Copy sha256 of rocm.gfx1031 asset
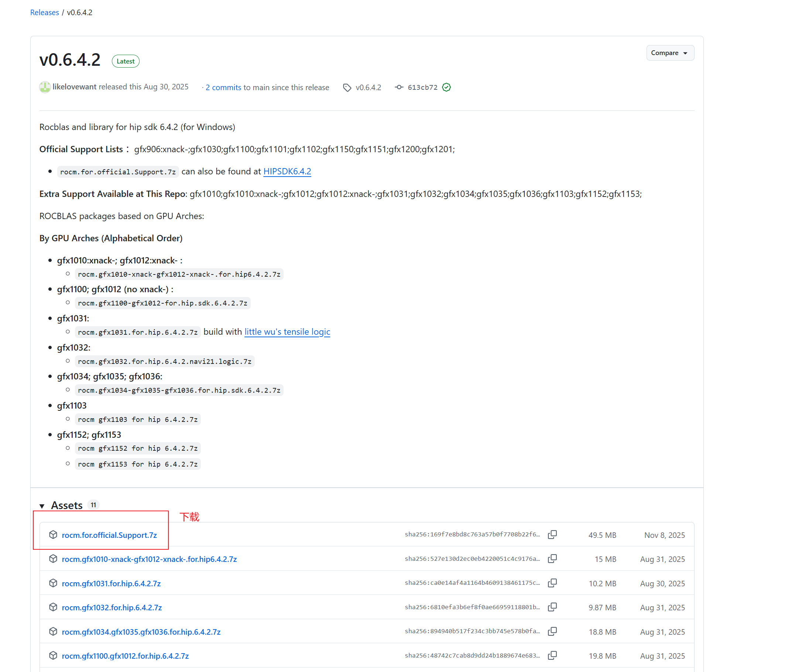The width and height of the screenshot is (785, 672). pos(552,583)
